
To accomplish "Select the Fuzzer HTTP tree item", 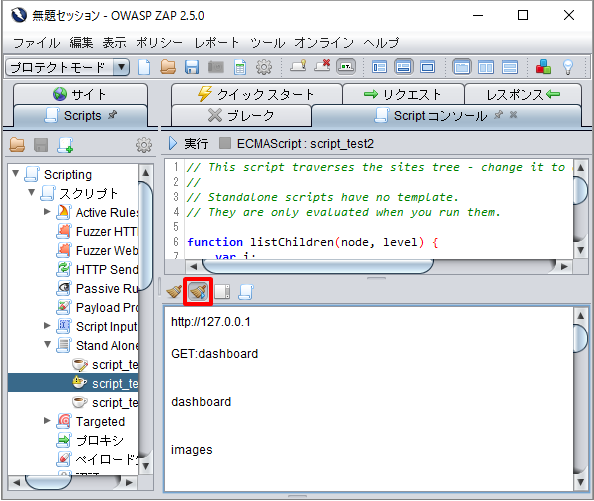I will coord(97,231).
